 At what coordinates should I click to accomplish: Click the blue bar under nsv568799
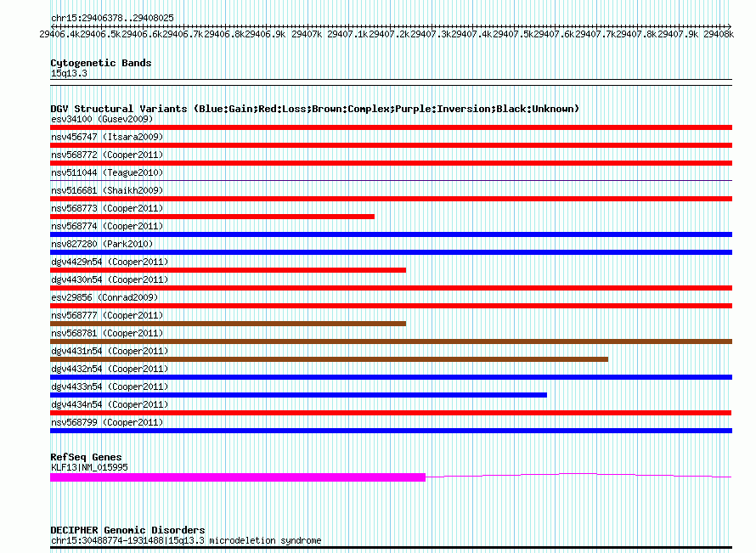point(391,431)
